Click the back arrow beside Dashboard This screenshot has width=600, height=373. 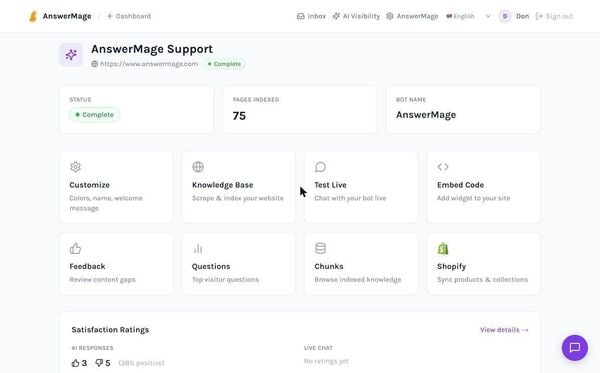click(x=110, y=16)
